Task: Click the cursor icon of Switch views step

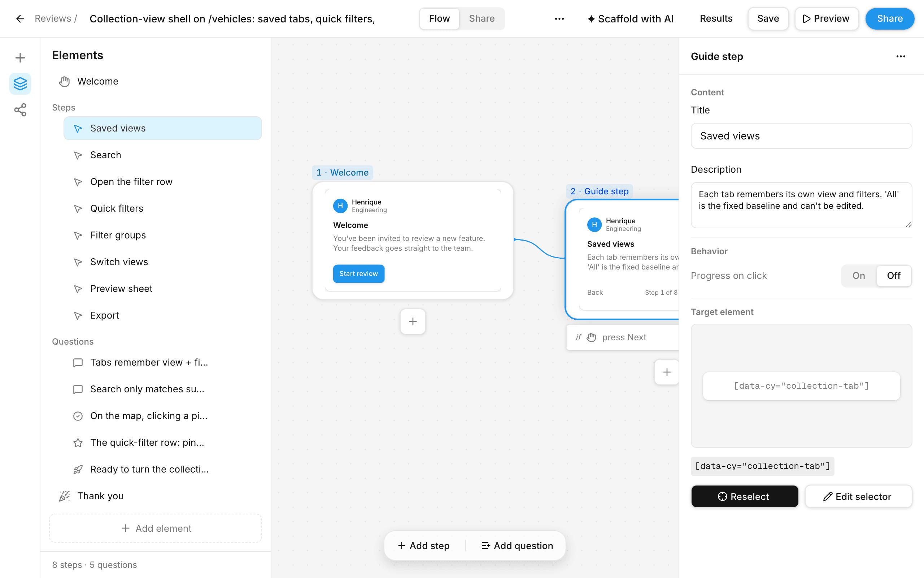Action: point(78,262)
